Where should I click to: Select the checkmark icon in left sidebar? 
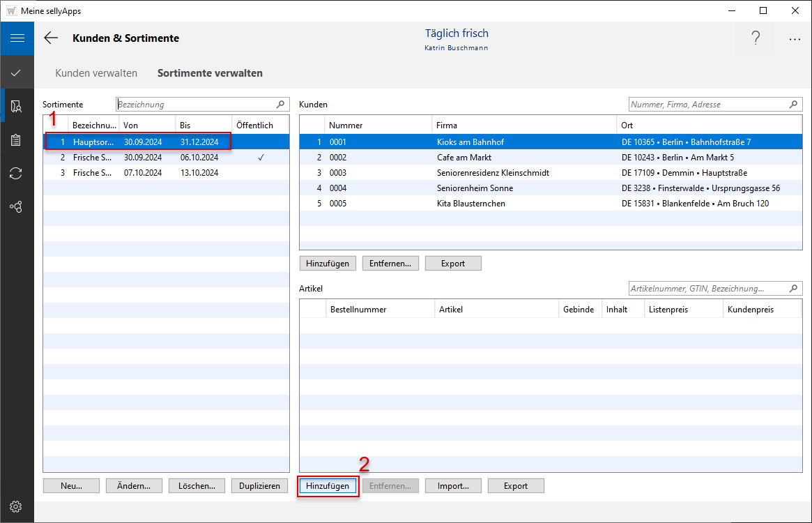tap(17, 73)
